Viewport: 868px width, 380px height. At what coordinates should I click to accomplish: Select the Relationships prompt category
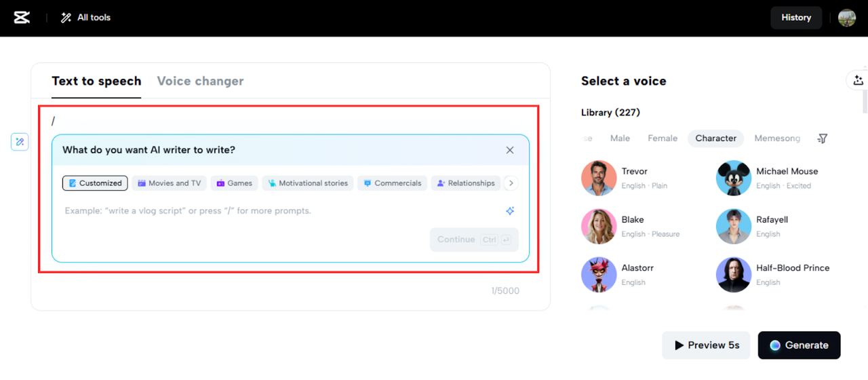465,183
